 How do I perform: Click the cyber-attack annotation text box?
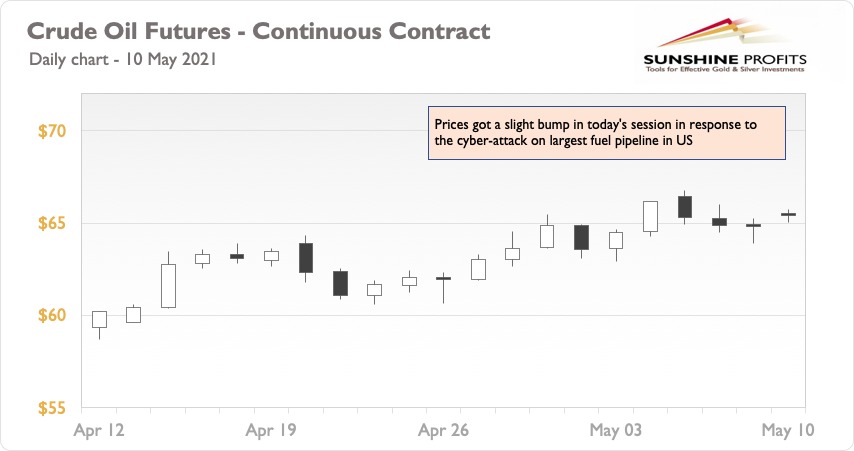tap(607, 133)
